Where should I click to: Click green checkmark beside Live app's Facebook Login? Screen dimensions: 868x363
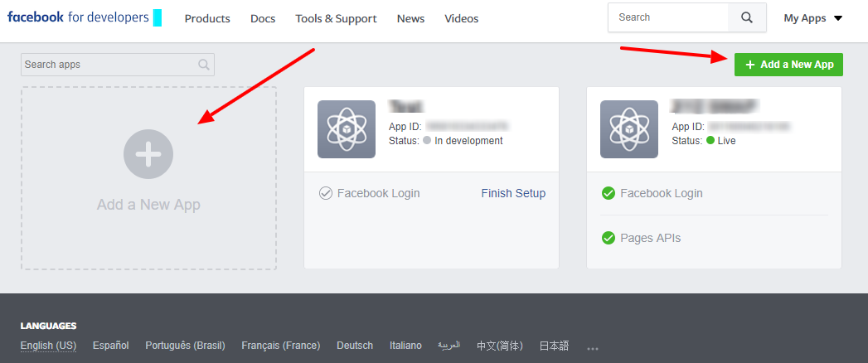pos(609,193)
